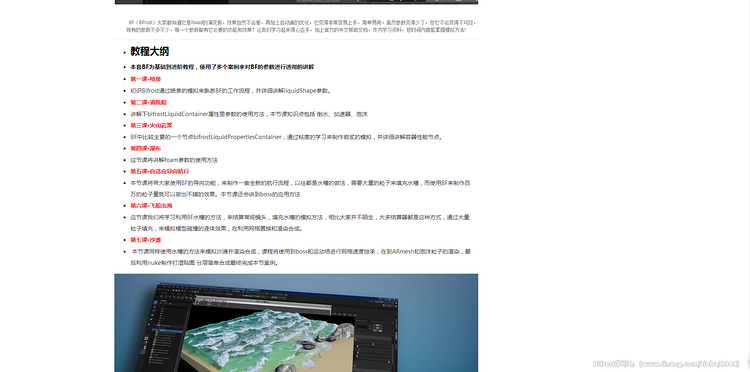This screenshot has width=750, height=372.
Task: Select the line about bifrostLiquidContainer属性
Action: pyautogui.click(x=249, y=114)
